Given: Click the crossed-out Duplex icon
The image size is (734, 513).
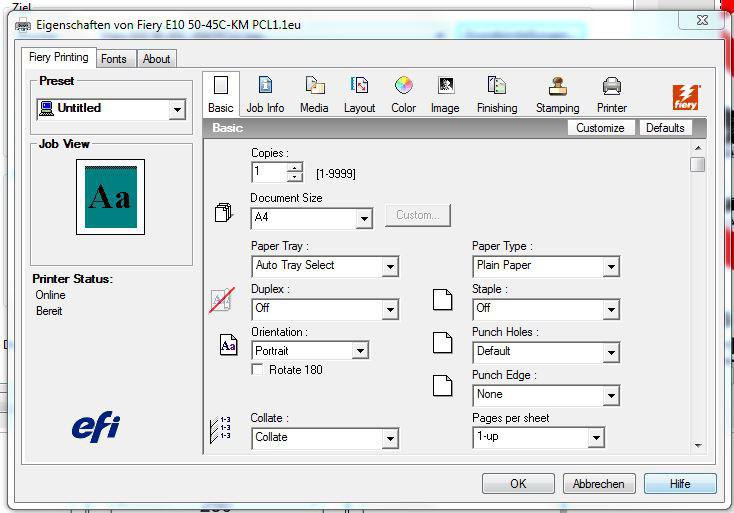Looking at the screenshot, I should click(221, 300).
